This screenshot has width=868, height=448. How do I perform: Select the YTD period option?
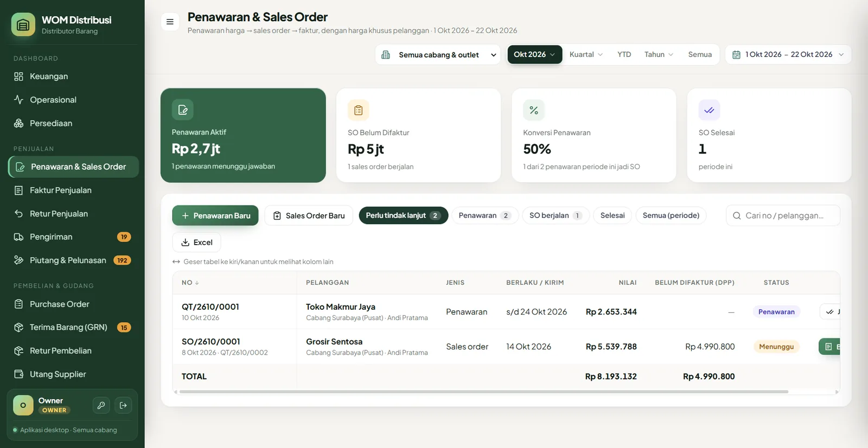pyautogui.click(x=624, y=54)
